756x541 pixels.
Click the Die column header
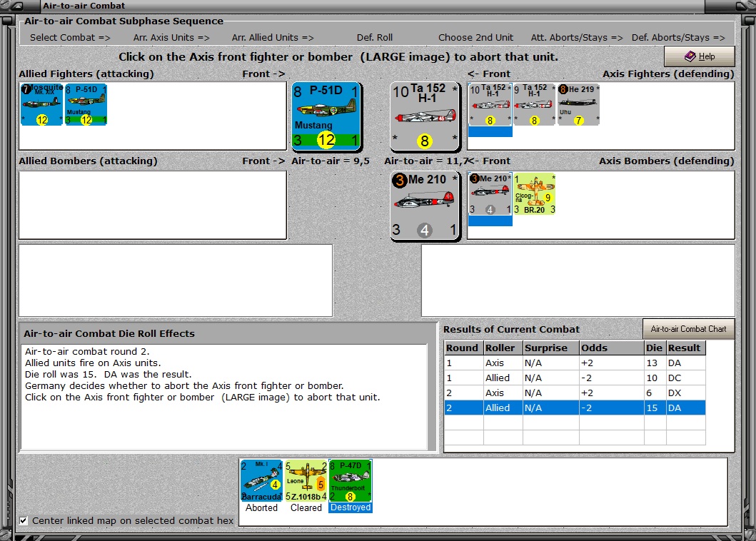pos(655,348)
